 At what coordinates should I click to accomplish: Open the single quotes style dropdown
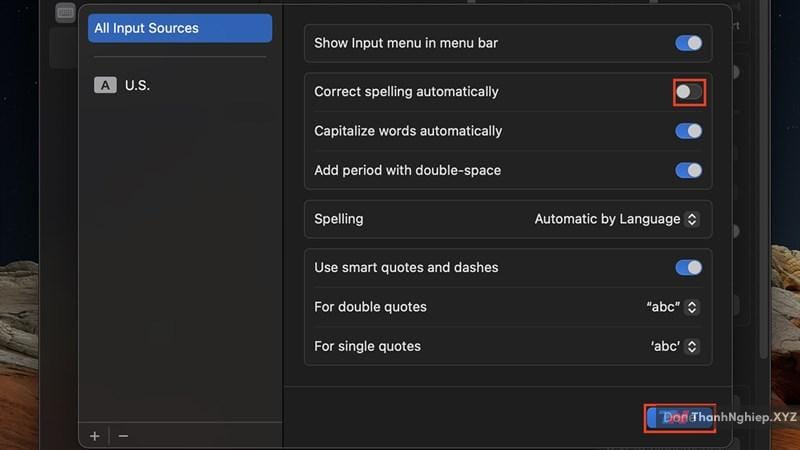click(674, 346)
